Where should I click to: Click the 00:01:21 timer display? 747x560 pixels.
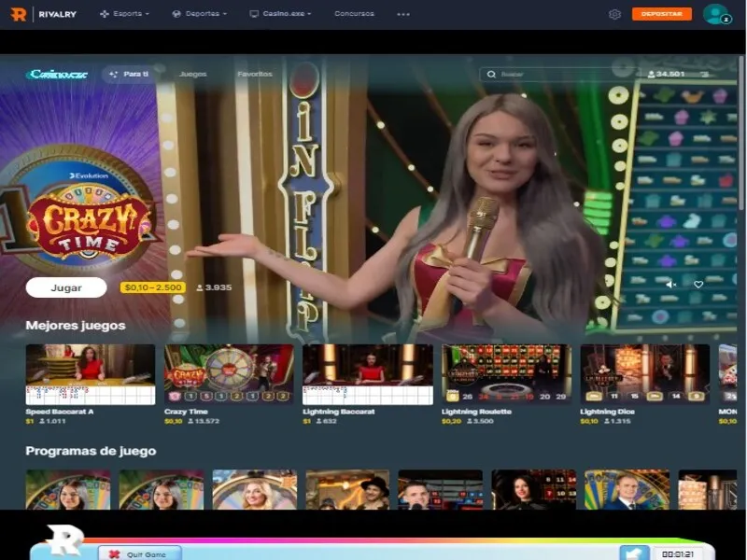pyautogui.click(x=678, y=553)
